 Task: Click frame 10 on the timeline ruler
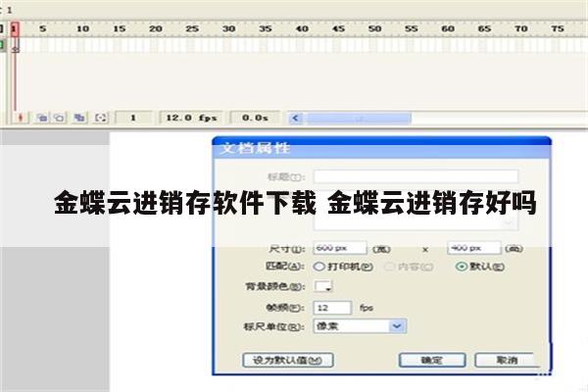(x=82, y=28)
